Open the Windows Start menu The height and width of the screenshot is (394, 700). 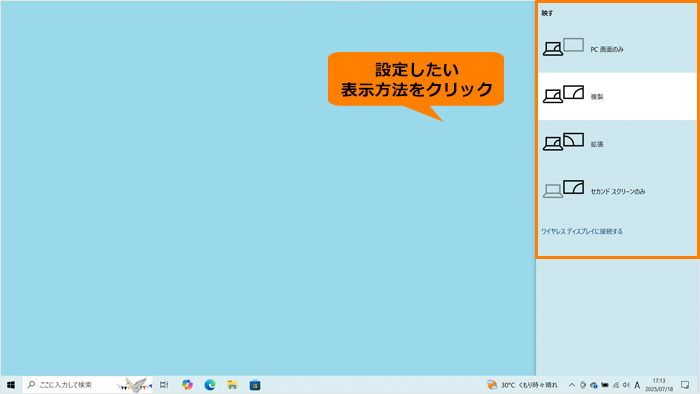[x=11, y=385]
